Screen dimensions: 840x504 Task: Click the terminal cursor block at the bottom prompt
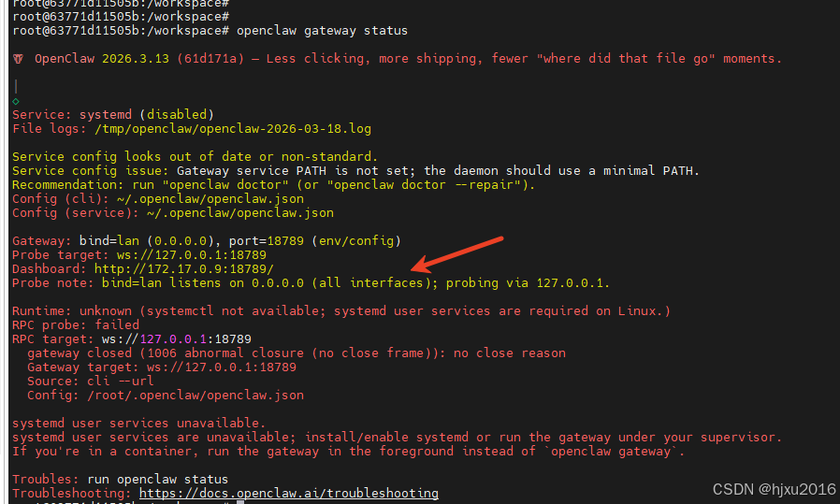(240, 502)
